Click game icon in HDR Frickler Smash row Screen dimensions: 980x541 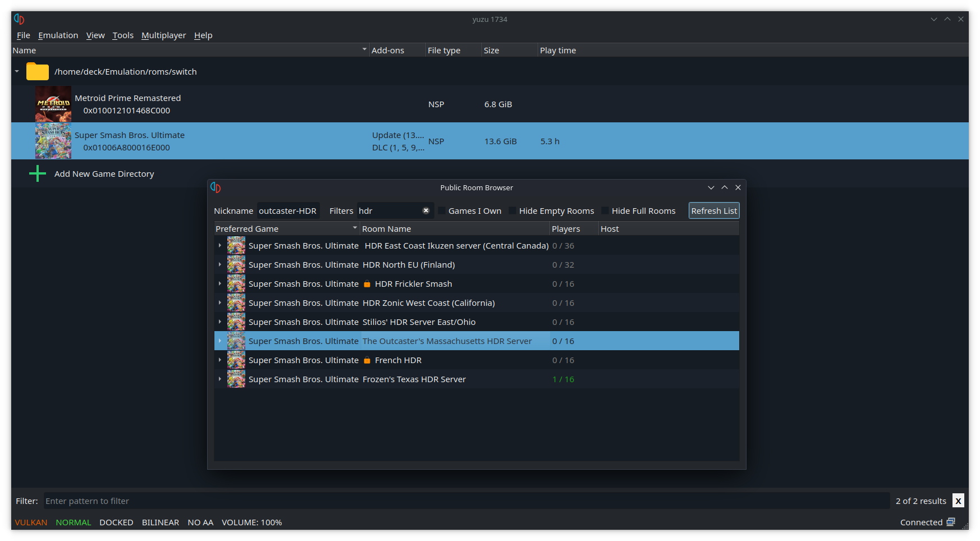click(x=236, y=284)
